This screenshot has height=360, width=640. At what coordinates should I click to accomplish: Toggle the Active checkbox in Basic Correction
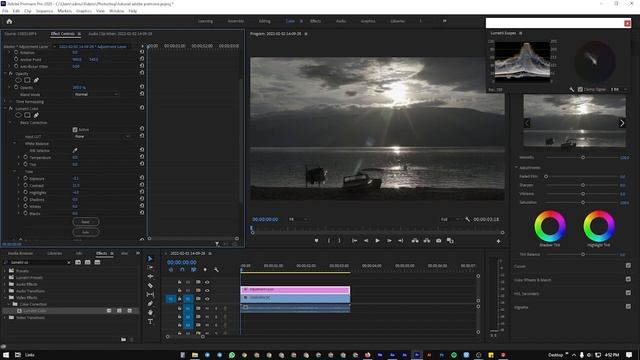point(75,130)
